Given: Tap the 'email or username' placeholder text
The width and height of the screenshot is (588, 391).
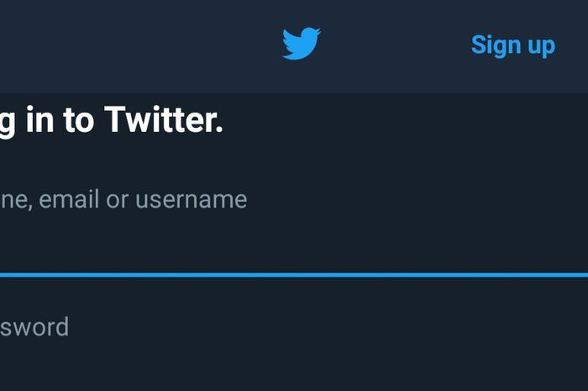Looking at the screenshot, I should [143, 199].
